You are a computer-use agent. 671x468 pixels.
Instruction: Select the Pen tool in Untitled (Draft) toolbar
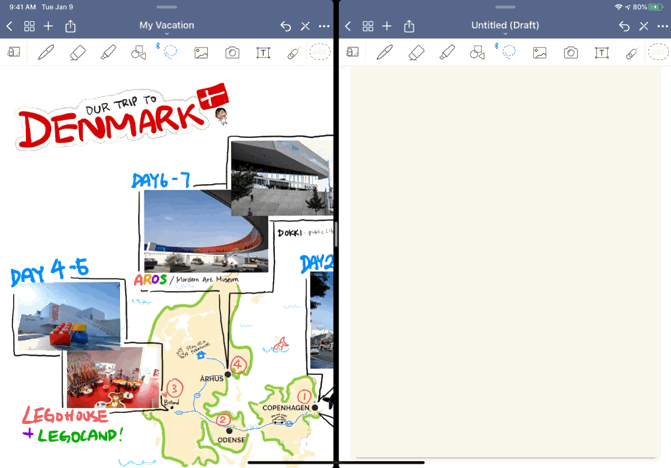[384, 52]
